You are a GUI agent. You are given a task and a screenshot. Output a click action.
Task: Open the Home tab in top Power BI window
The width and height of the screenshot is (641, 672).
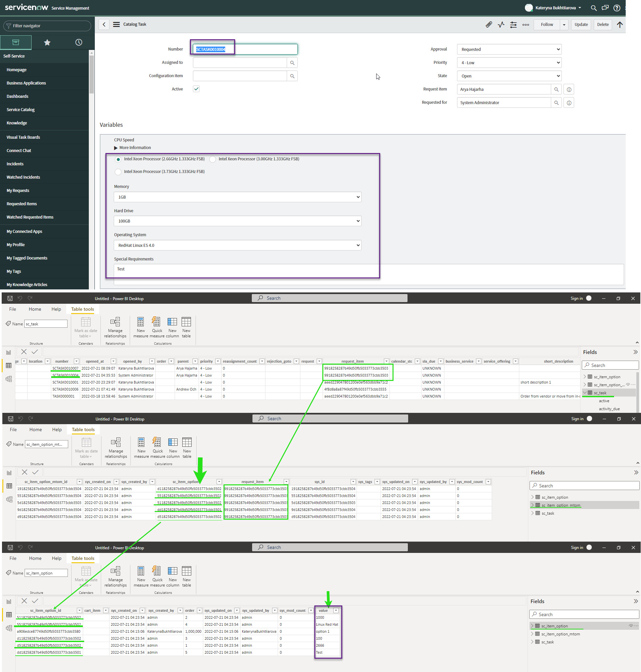pyautogui.click(x=35, y=309)
